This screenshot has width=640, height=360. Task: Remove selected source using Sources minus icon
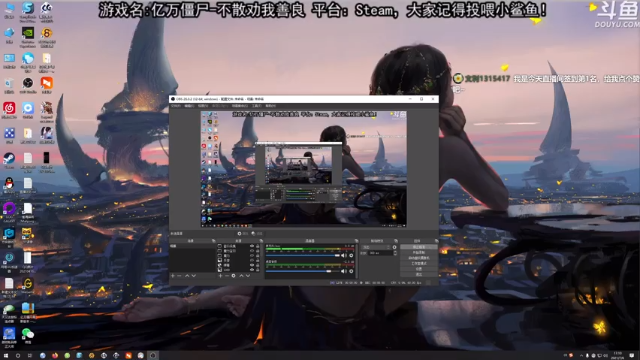227,276
